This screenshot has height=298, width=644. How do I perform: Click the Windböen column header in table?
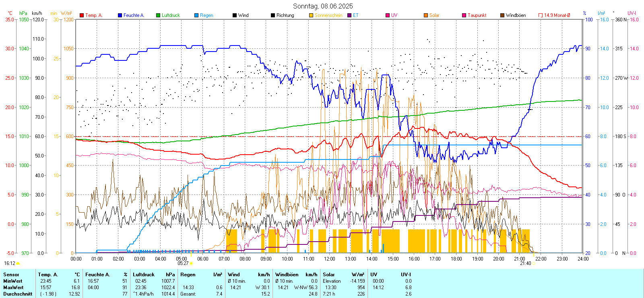tap(287, 275)
